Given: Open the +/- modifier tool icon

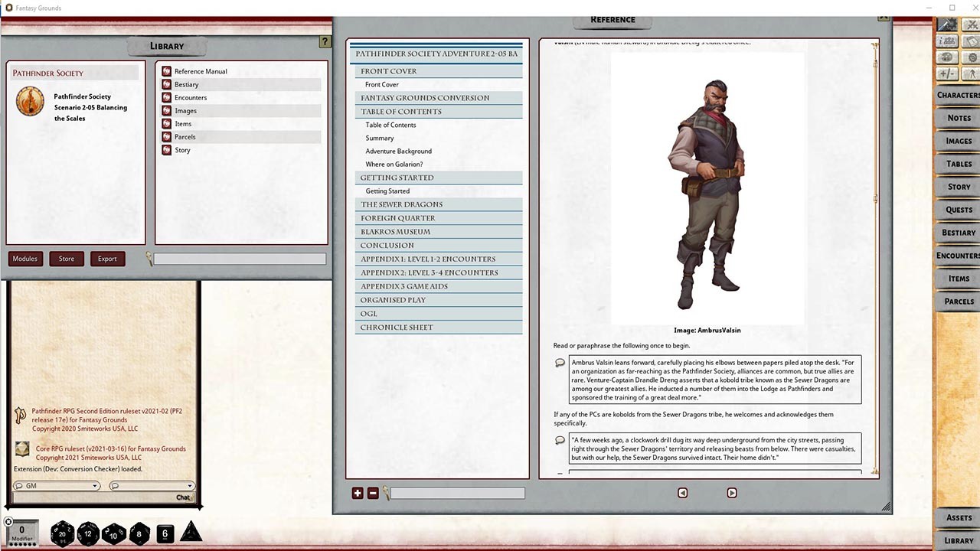Looking at the screenshot, I should click(946, 73).
